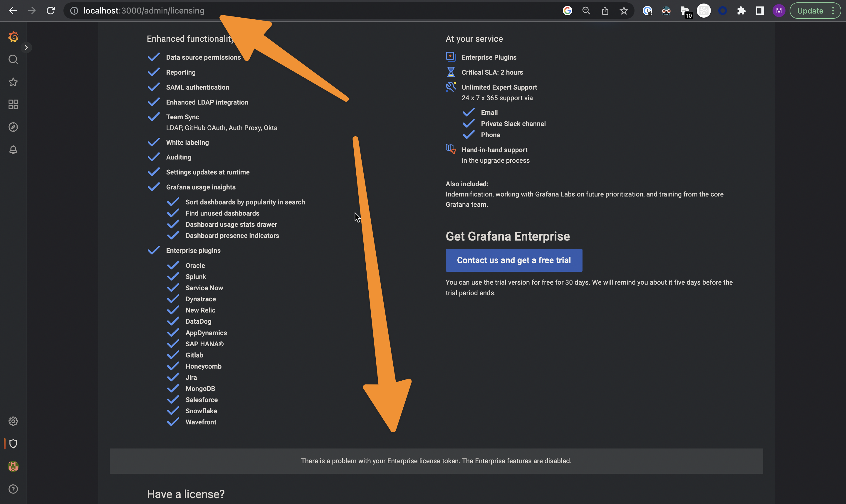Expand the Grafana sidebar with the chevron arrow
846x504 pixels.
(x=26, y=48)
